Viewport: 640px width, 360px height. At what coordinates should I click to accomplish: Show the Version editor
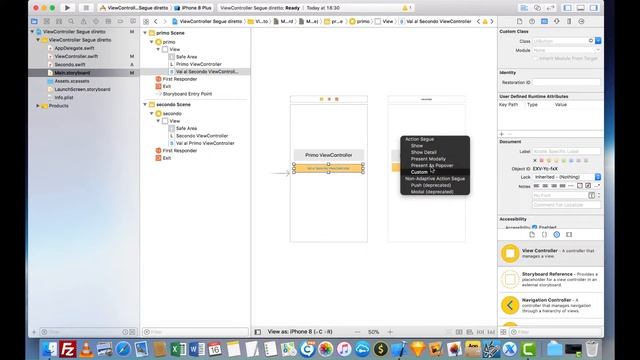(x=551, y=8)
